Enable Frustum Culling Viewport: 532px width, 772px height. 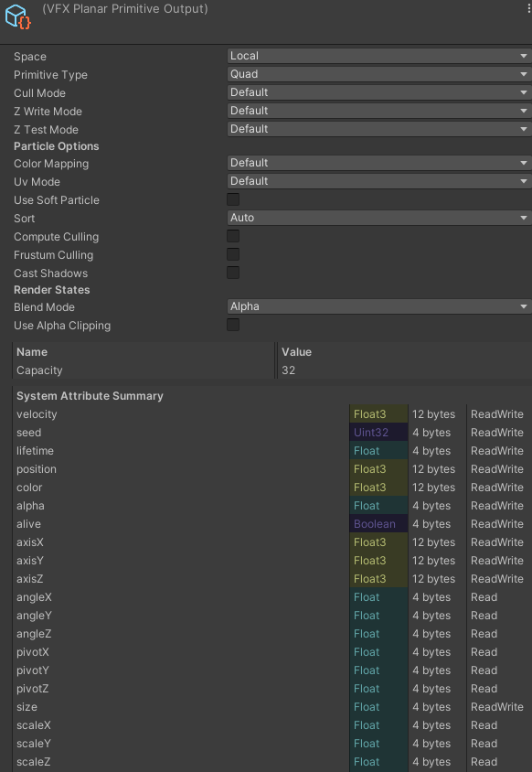click(233, 255)
